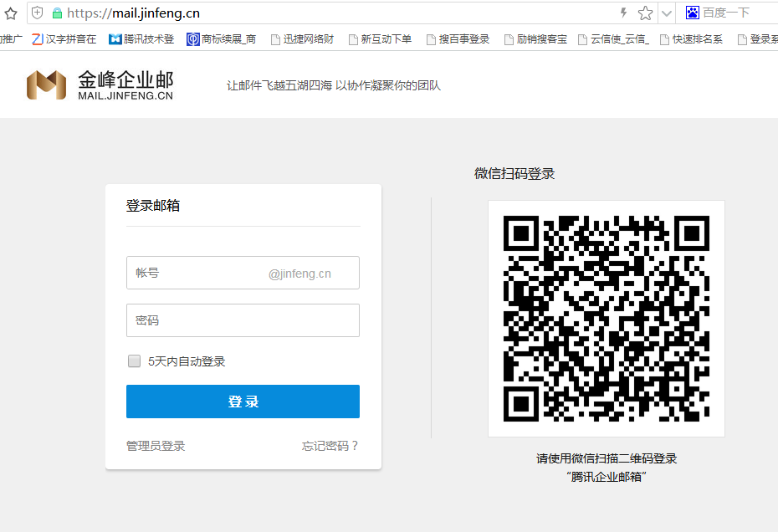Click the lightning speed mode icon
The width and height of the screenshot is (778, 532).
[x=623, y=13]
